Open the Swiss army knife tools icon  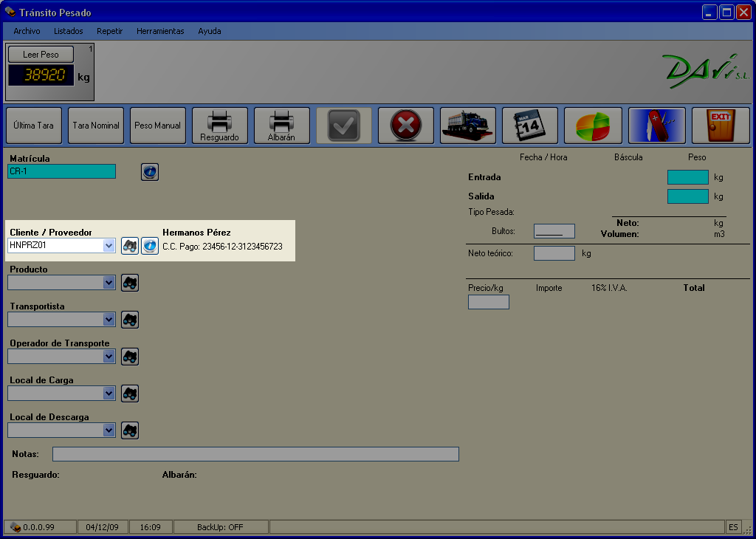pos(656,126)
